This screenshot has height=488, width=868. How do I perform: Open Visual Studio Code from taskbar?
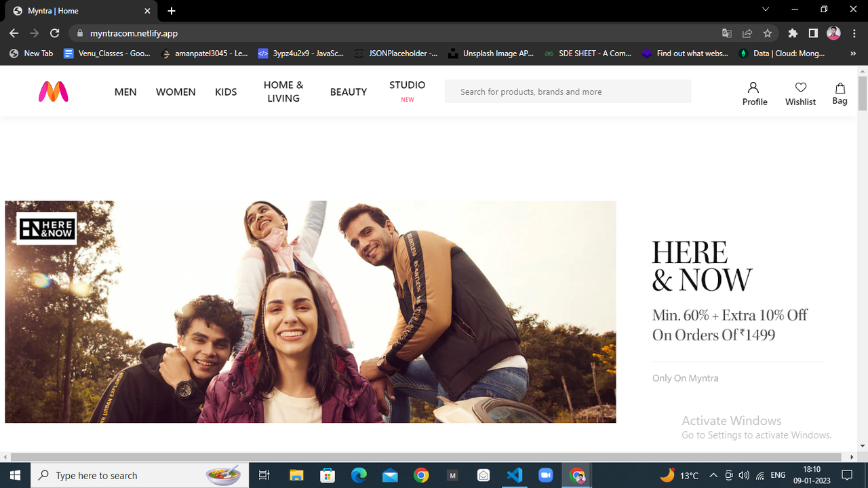[x=515, y=475]
